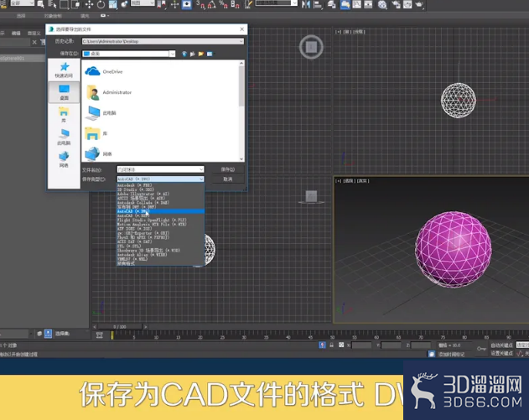The image size is (529, 420).
Task: Toggle the Percent Snap icon
Action: point(223,4)
